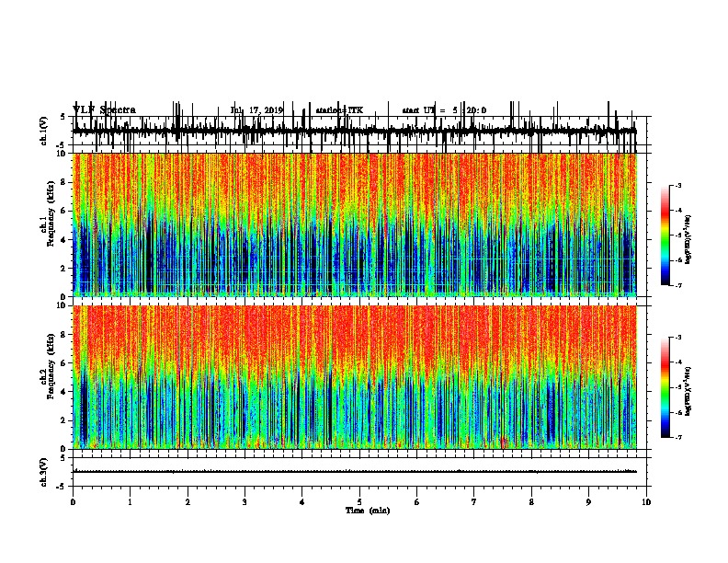728x563 pixels.
Task: Click the ch.1 color bar PSD label
Action: coord(688,240)
